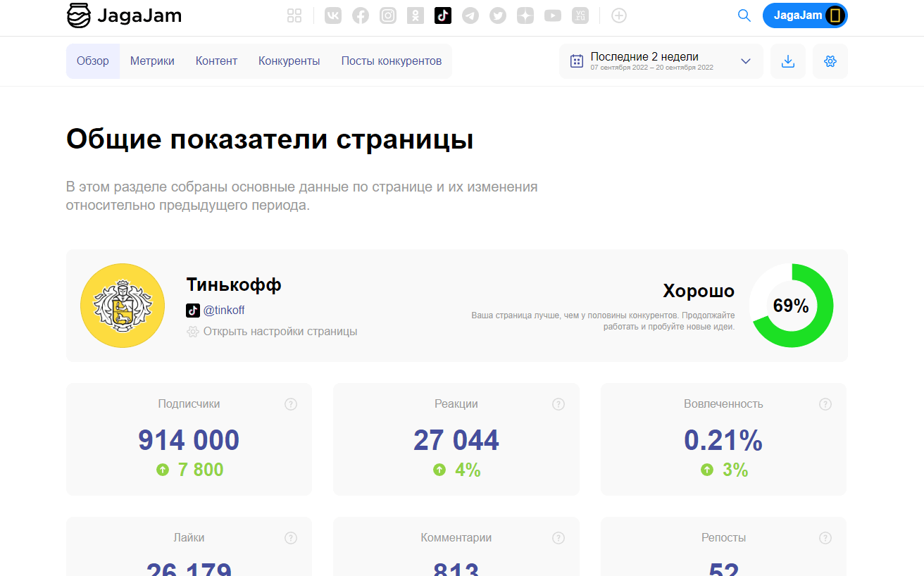The width and height of the screenshot is (924, 576).
Task: Follow the @tinkoff profile link
Action: 224,310
